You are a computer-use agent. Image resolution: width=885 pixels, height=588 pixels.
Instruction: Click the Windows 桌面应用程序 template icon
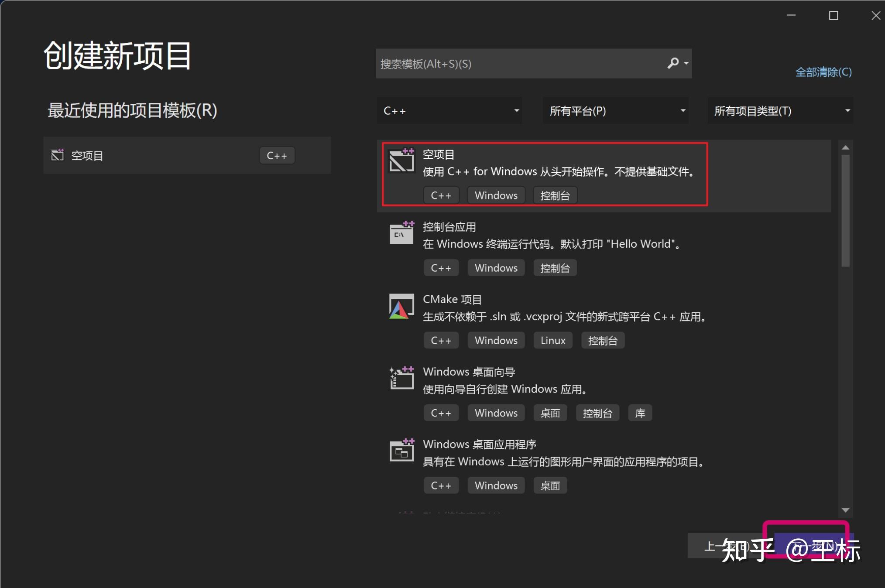tap(401, 451)
